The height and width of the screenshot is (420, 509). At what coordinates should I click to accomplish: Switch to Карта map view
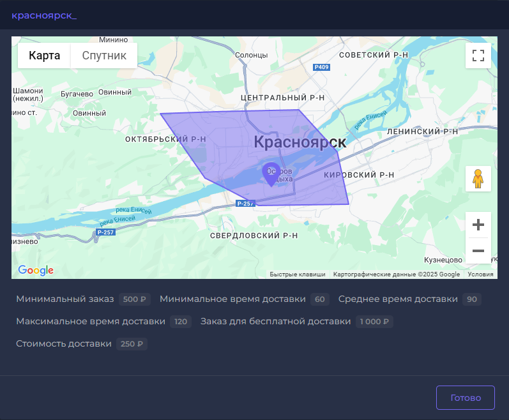(45, 56)
